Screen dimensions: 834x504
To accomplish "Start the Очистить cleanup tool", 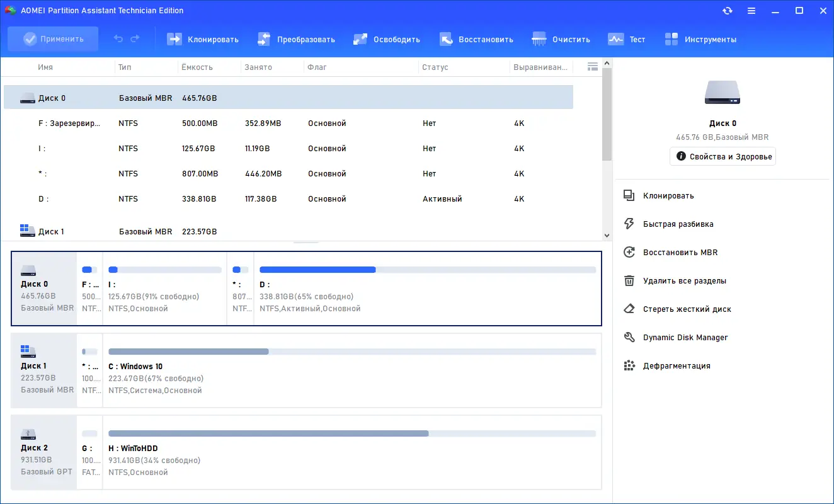I will click(561, 38).
